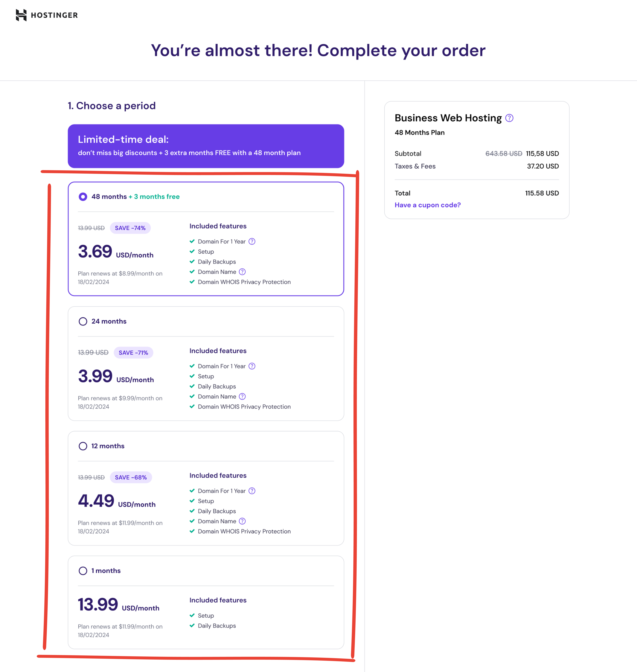Select the 24 months radio button
637x672 pixels.
coord(83,321)
